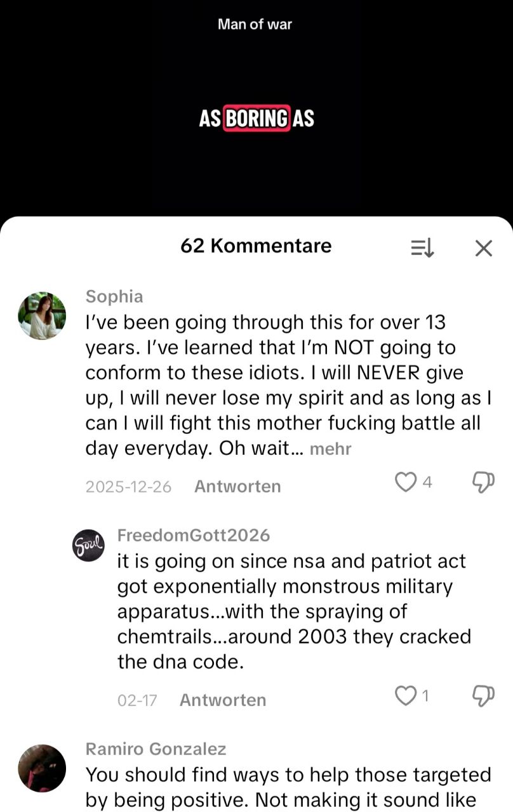Tap the "AS BORING AS" video caption
513x812 pixels.
pyautogui.click(x=256, y=118)
